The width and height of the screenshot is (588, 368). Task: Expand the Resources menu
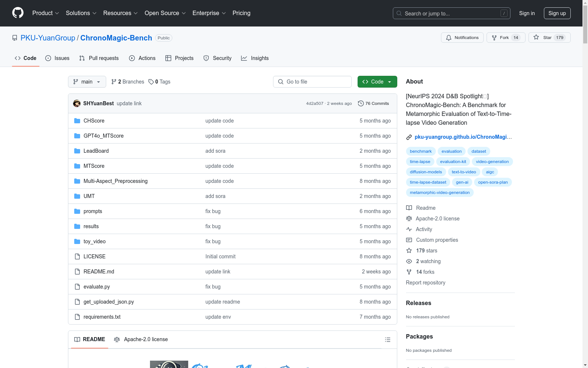(121, 13)
